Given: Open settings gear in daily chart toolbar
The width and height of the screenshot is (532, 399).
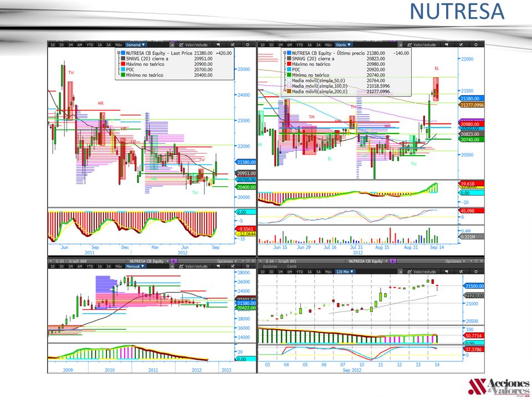Looking at the screenshot, I should 475,45.
